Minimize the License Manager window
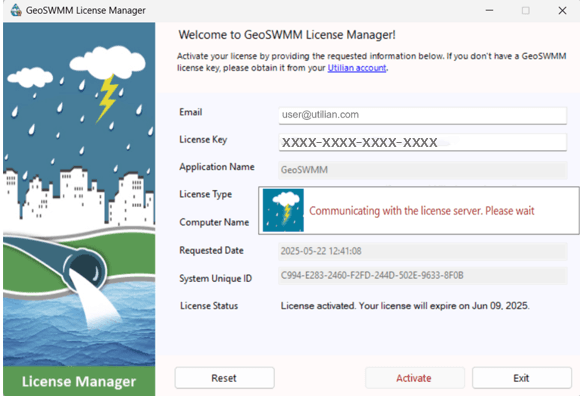Image resolution: width=580 pixels, height=400 pixels. coord(489,10)
